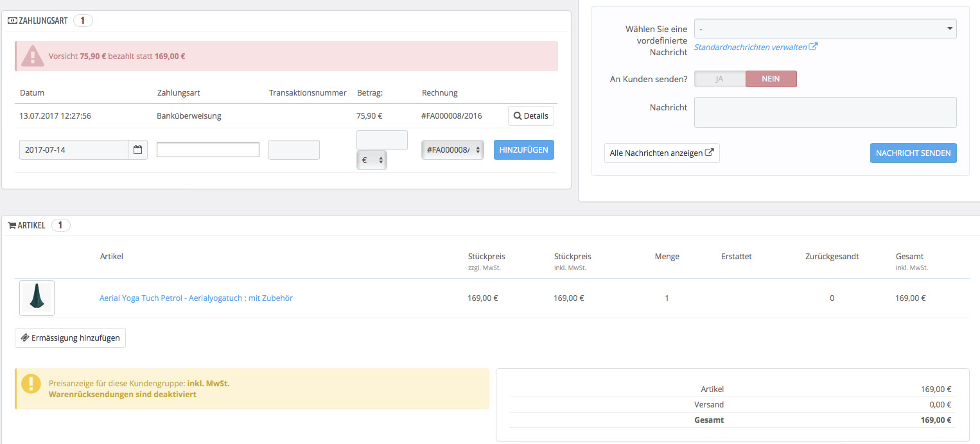The image size is (980, 444).
Task: Click the Zahlungsart count badge 1
Action: pyautogui.click(x=83, y=21)
